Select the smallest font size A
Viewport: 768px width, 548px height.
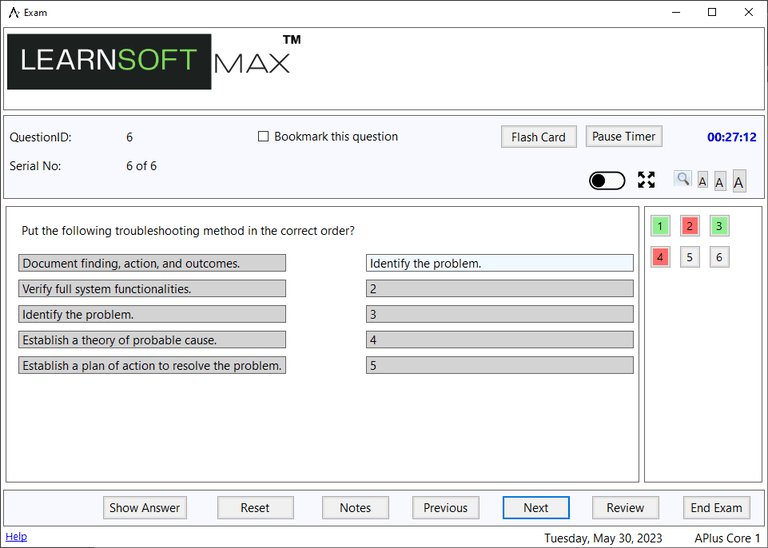click(702, 181)
